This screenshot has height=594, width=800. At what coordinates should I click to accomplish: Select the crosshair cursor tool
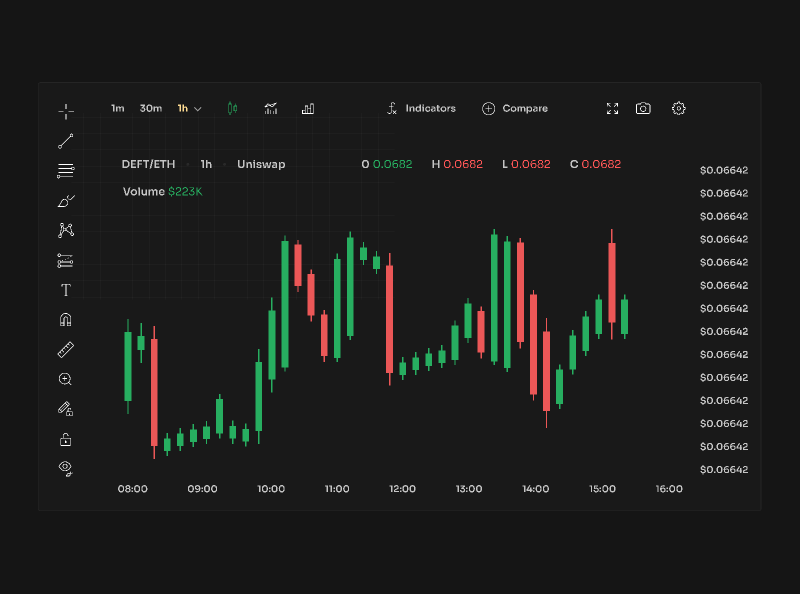66,108
